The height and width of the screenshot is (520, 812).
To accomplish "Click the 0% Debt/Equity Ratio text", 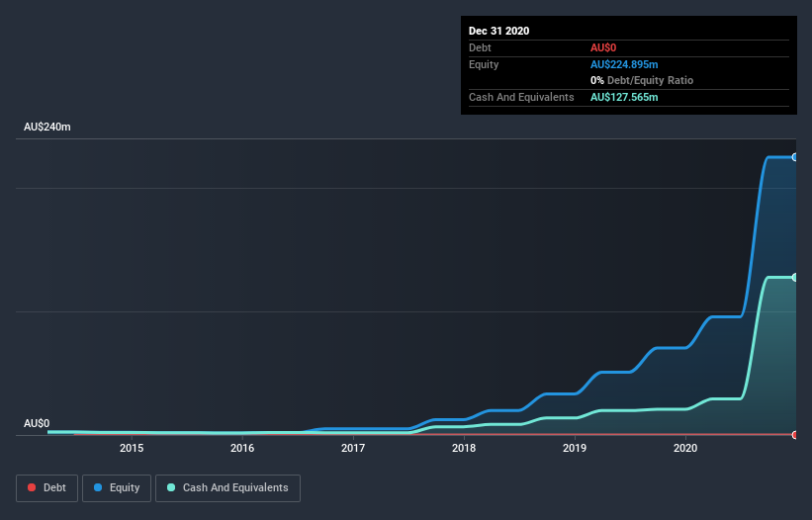I will click(x=642, y=80).
